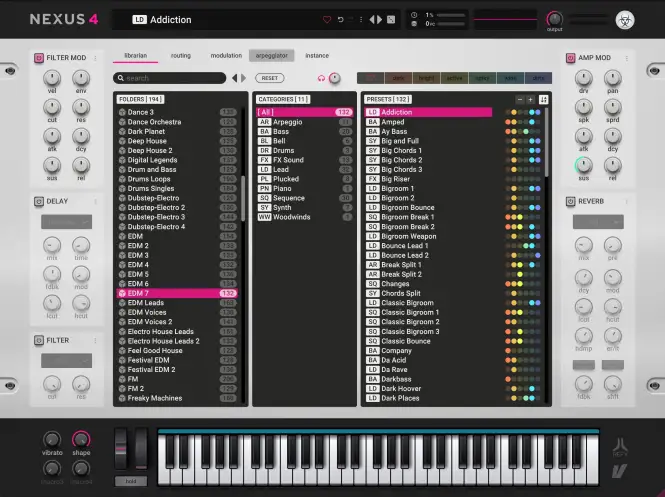Select the Arpeggio category
Screen dimensions: 665x497
(x=305, y=122)
